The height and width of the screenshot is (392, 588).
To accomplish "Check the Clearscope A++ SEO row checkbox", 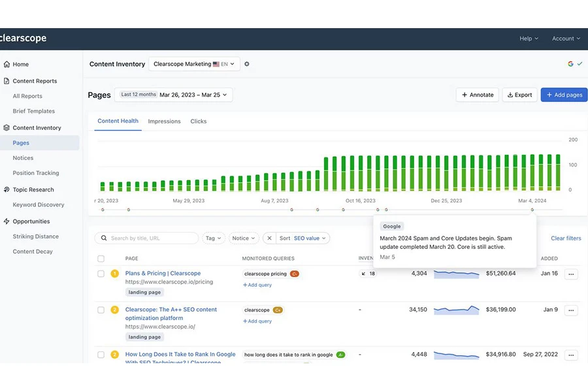I will point(101,310).
